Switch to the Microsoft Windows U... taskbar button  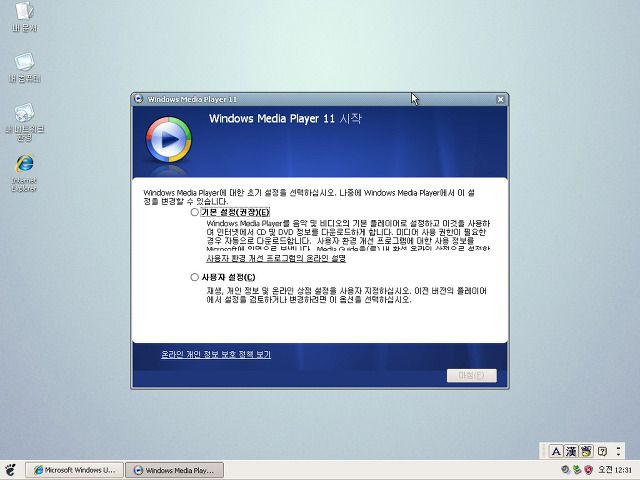pos(74,470)
